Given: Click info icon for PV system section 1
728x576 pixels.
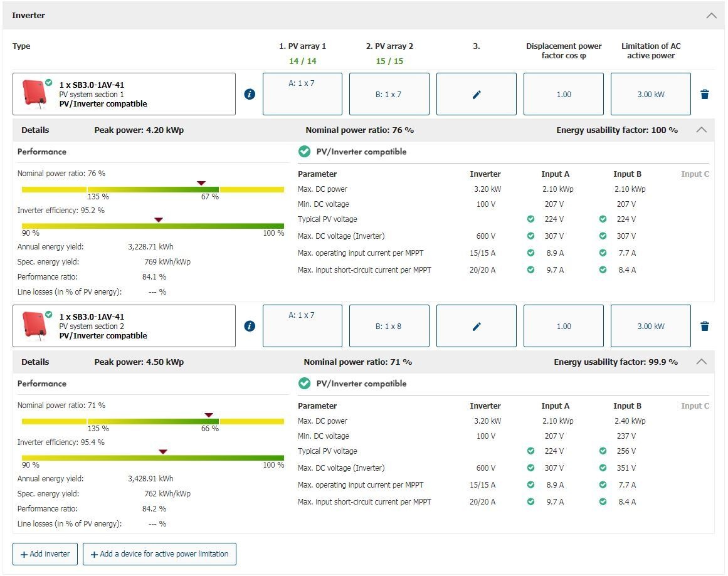Looking at the screenshot, I should [250, 94].
